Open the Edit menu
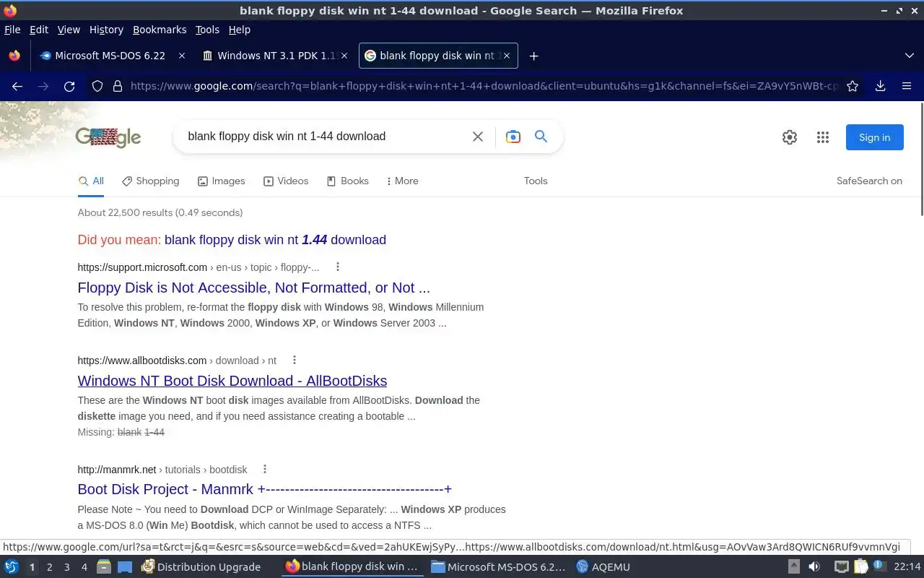The width and height of the screenshot is (924, 578). point(39,30)
